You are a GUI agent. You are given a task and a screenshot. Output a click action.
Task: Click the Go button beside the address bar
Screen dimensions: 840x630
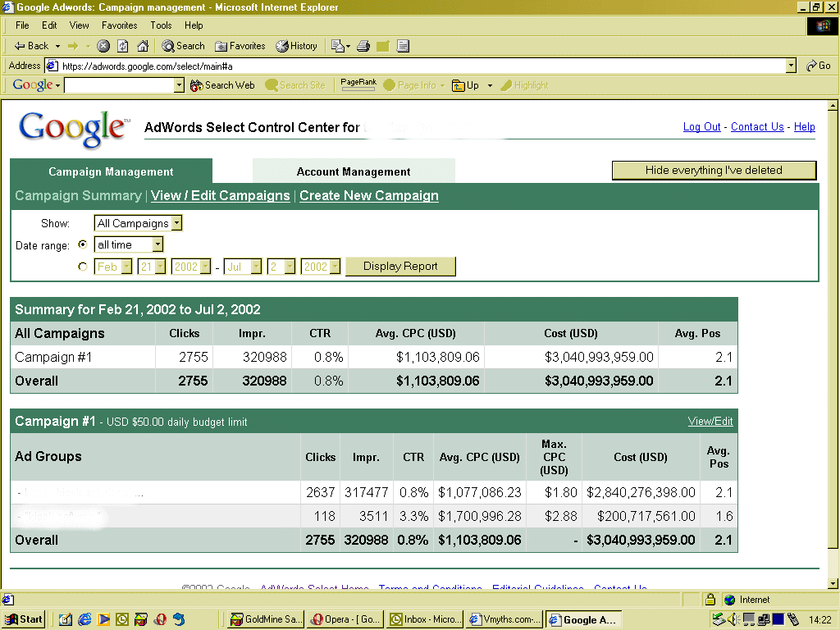click(x=818, y=66)
